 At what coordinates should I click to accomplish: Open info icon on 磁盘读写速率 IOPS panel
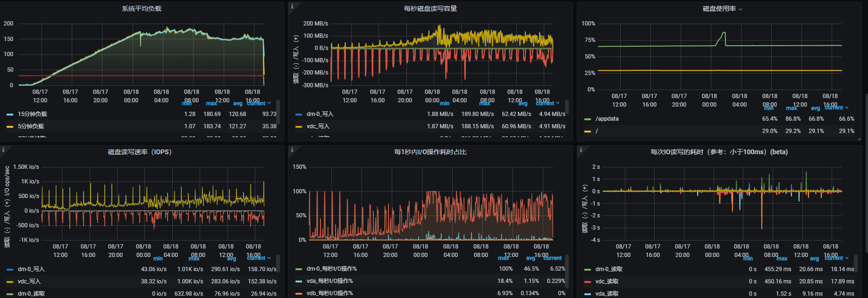pyautogui.click(x=3, y=150)
